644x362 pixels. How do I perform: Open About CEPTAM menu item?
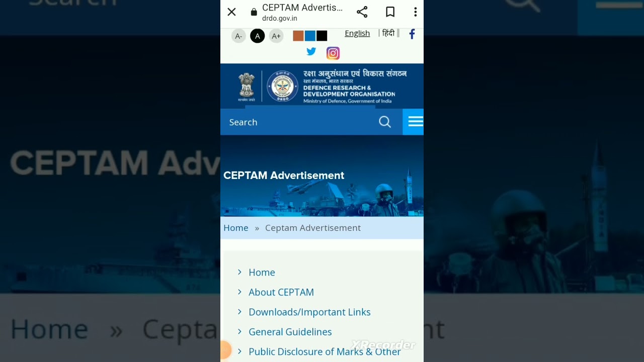[281, 292]
